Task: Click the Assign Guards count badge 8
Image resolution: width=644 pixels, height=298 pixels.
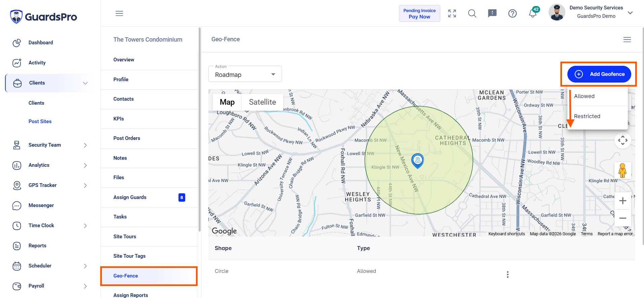Action: pyautogui.click(x=182, y=198)
